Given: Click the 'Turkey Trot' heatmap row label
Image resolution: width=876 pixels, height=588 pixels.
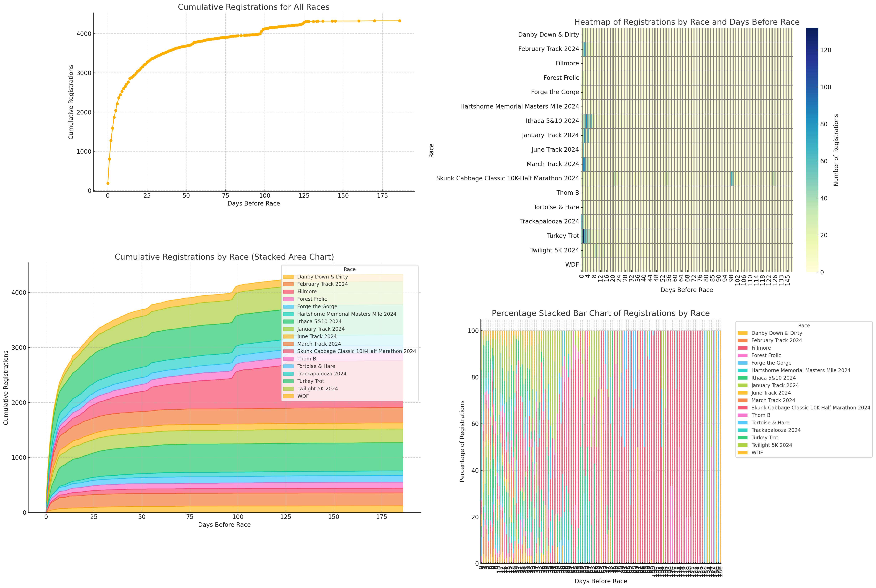Looking at the screenshot, I should point(563,236).
